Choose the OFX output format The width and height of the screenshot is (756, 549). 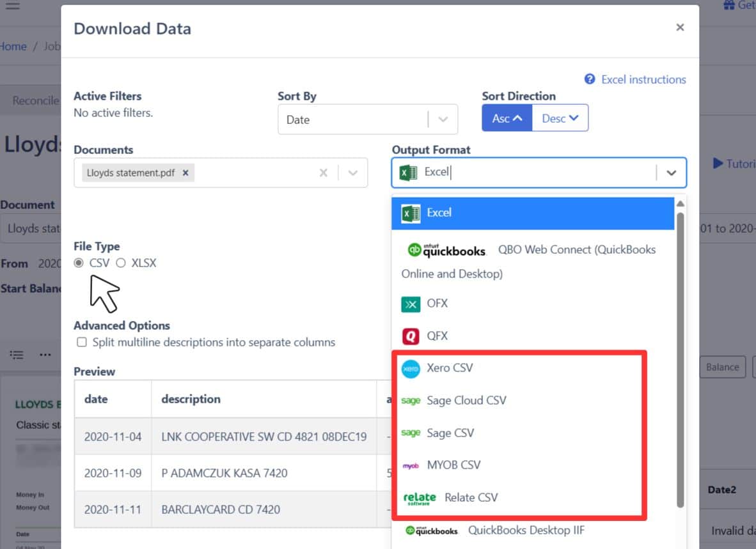pos(533,304)
